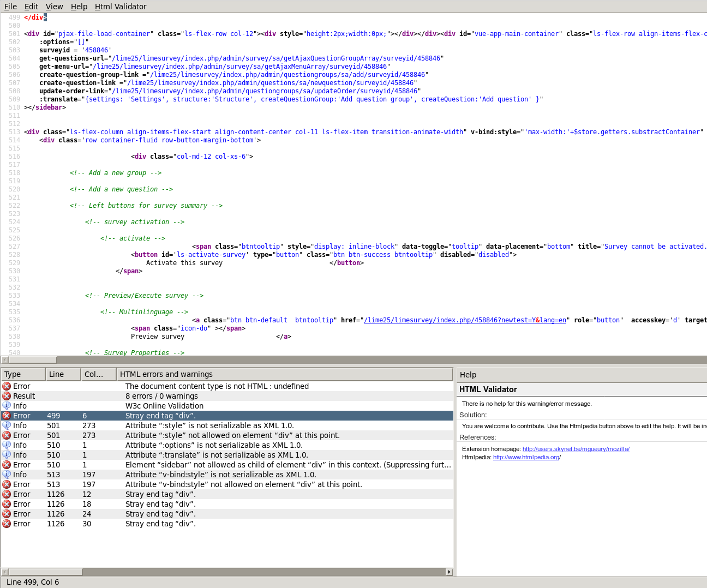Click info icon for "v-bind:style" not serializable row
The width and height of the screenshot is (707, 588).
(7, 475)
